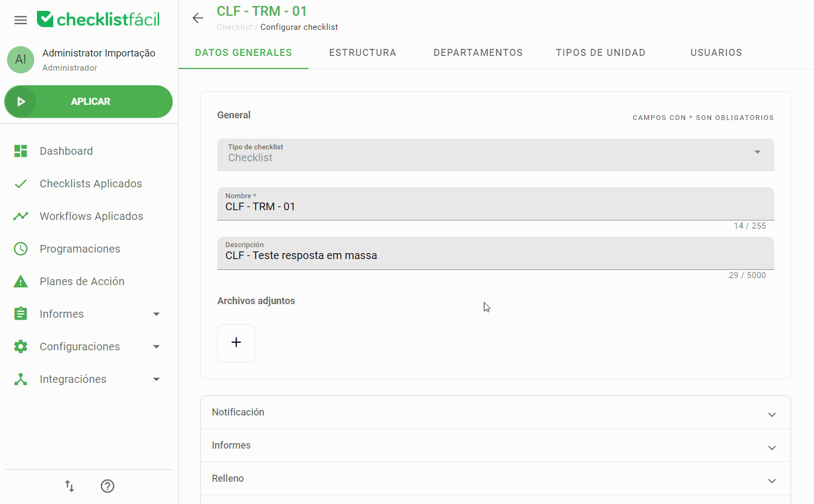Click the Relleno section title
This screenshot has height=504, width=814.
click(228, 478)
